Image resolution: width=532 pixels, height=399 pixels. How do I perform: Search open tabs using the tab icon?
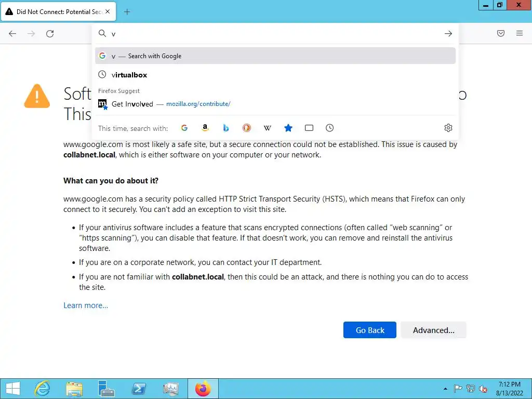[x=309, y=128]
